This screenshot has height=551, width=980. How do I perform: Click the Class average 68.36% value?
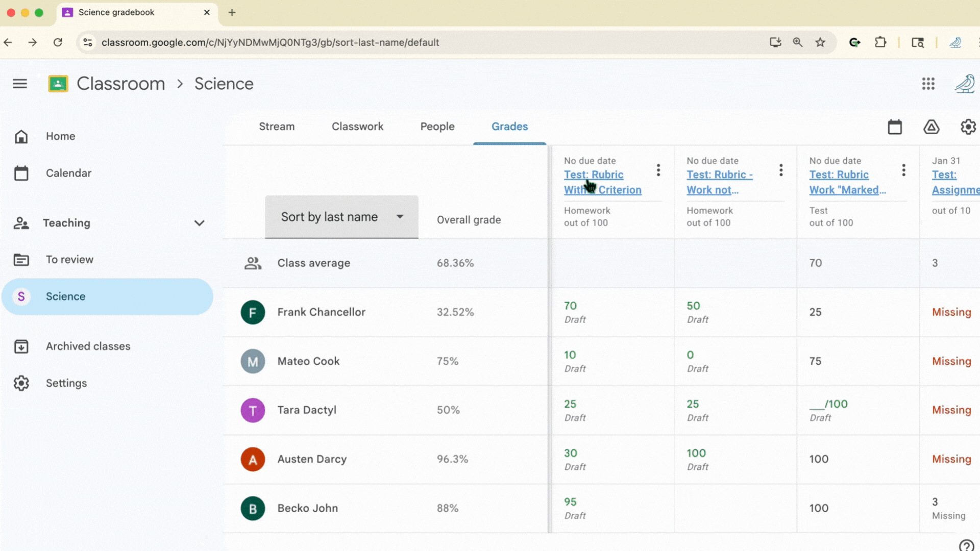(x=455, y=263)
